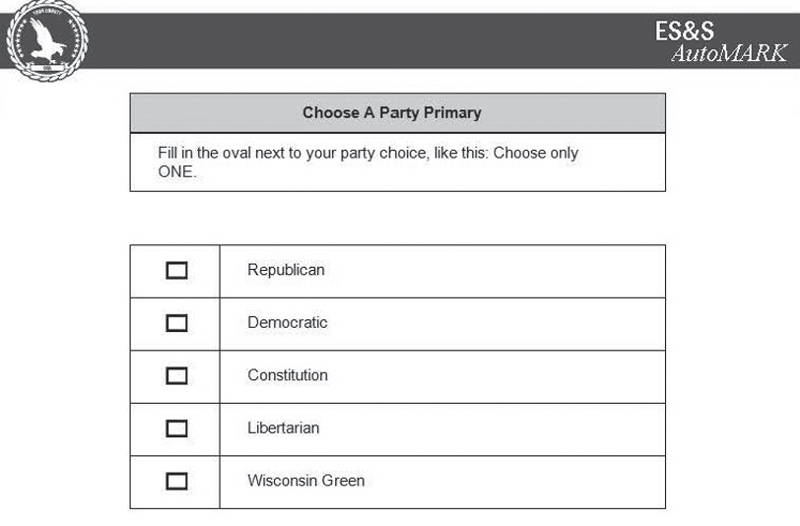
Task: Select the Democratic party label
Action: (287, 323)
